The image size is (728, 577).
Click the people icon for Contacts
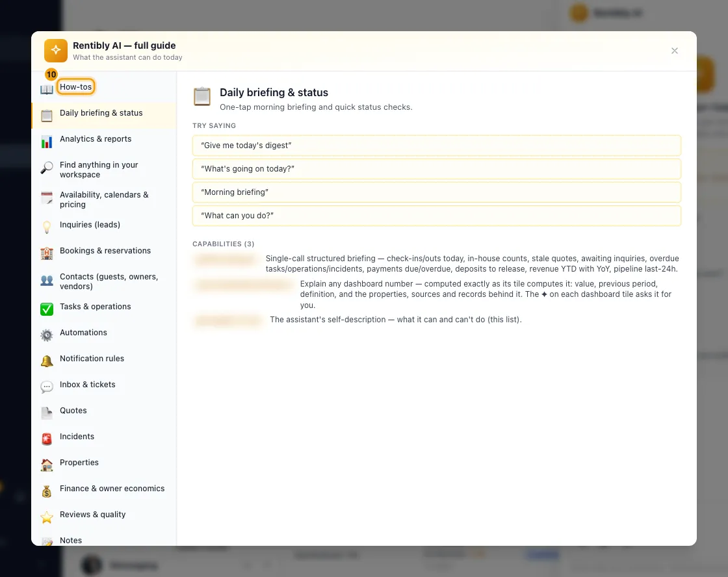[46, 280]
